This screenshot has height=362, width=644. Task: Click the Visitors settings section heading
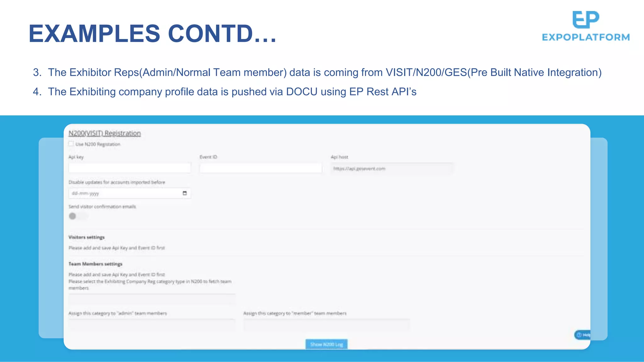click(86, 237)
